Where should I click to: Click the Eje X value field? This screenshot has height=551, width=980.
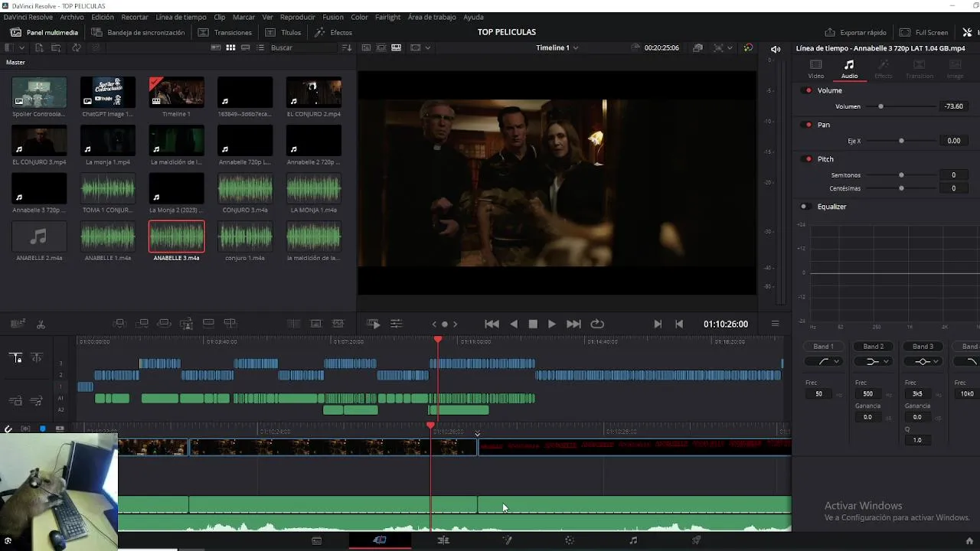(x=953, y=141)
